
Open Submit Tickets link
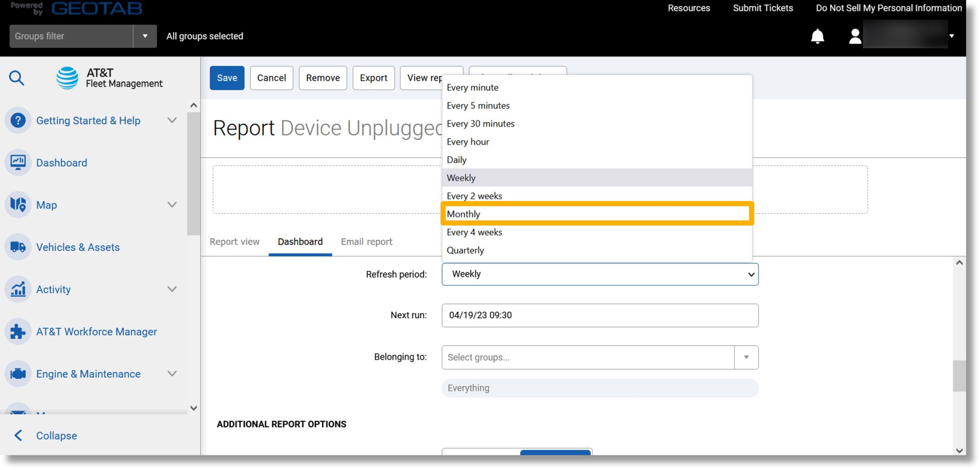(763, 8)
